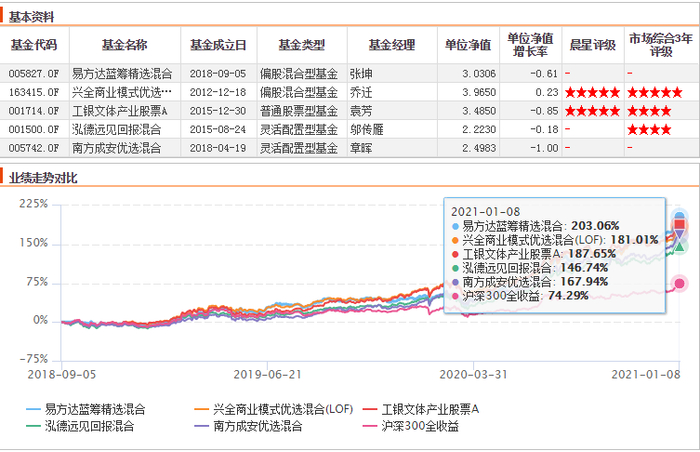Click 2020-03-31 axis date label
The width and height of the screenshot is (700, 452).
[474, 374]
